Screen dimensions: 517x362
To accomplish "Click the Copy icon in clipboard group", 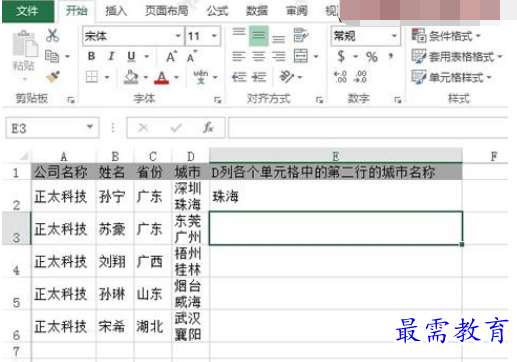I will [x=52, y=56].
